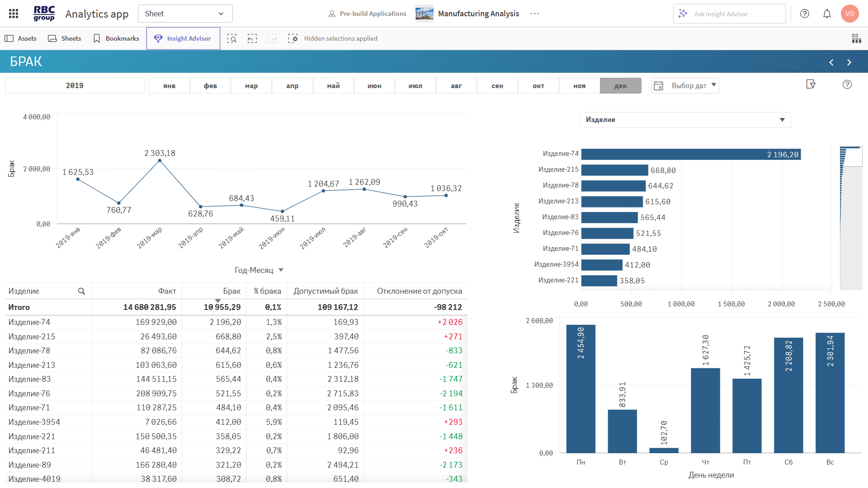This screenshot has width=868, height=488.
Task: Step back in selections
Action: (252, 38)
